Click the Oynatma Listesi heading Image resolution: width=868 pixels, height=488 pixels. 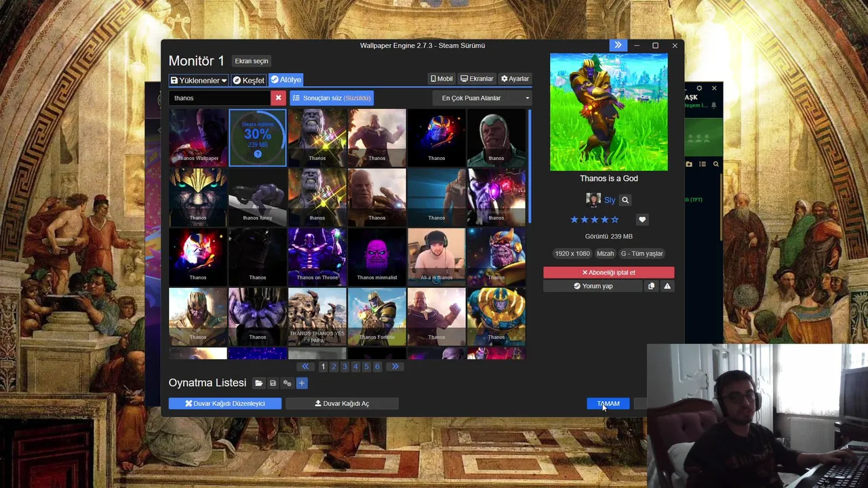pyautogui.click(x=208, y=383)
